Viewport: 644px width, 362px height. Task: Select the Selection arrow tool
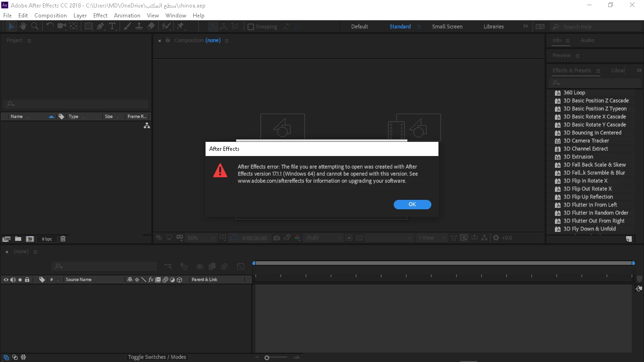pyautogui.click(x=12, y=26)
